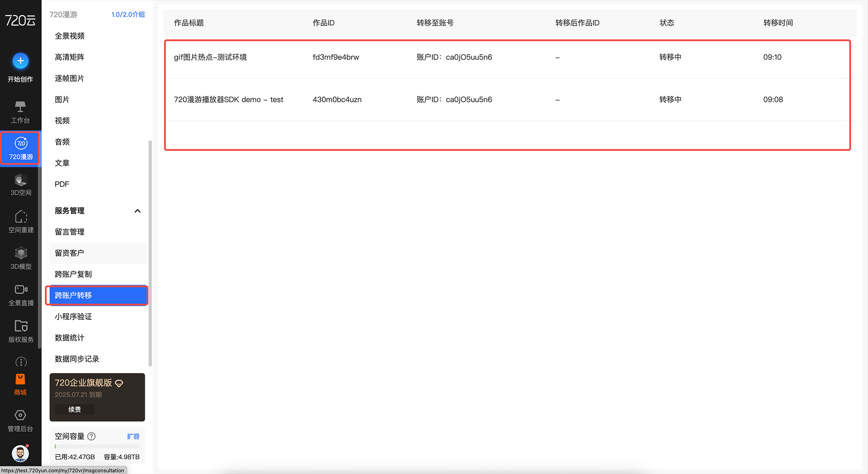868x474 pixels.
Task: Click the blue plus create button
Action: click(20, 61)
